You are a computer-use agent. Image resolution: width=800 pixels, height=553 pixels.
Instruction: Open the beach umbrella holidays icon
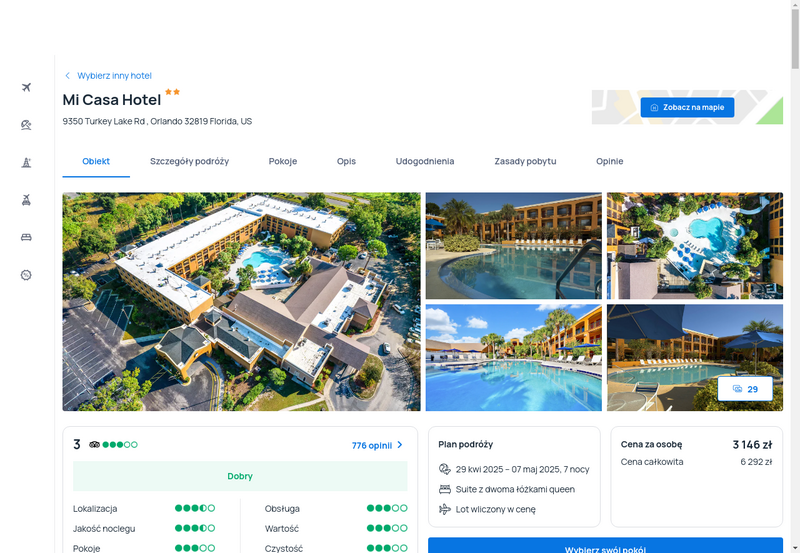(27, 125)
